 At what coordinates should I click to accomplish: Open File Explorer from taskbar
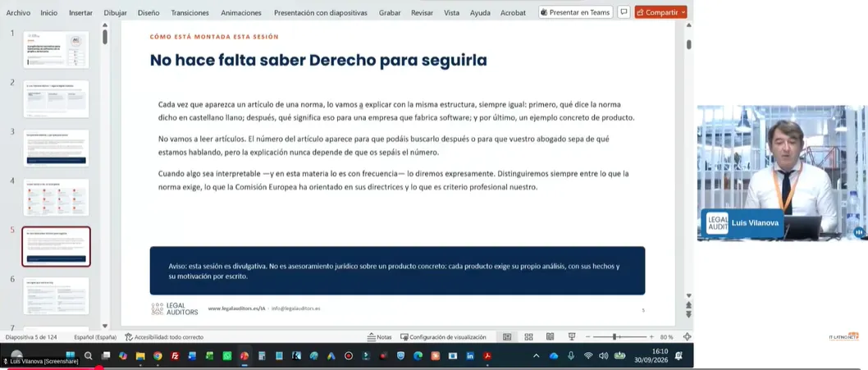140,355
